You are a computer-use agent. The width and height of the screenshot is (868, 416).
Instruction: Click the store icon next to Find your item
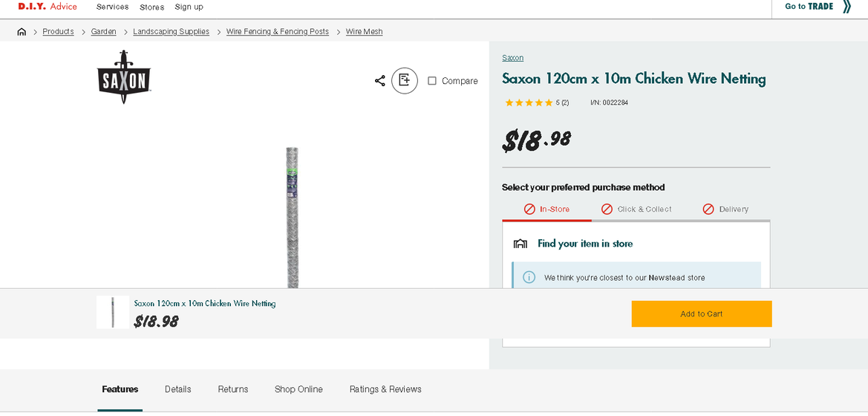(x=521, y=244)
